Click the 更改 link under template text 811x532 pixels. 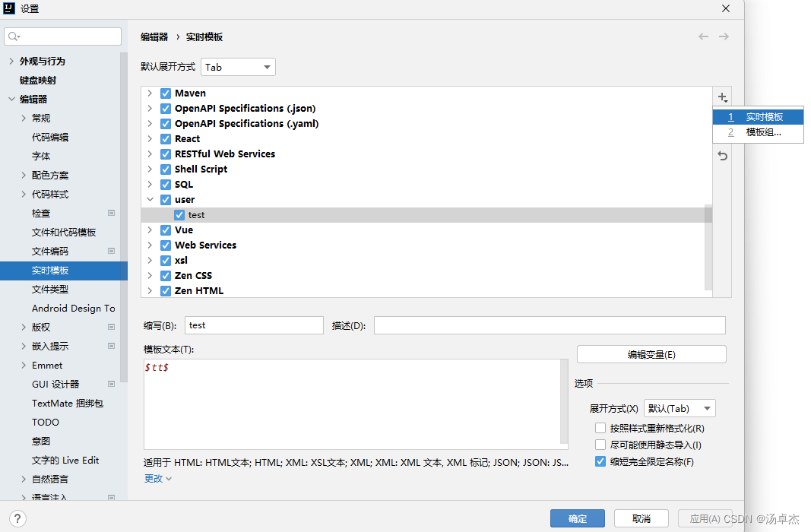click(158, 478)
